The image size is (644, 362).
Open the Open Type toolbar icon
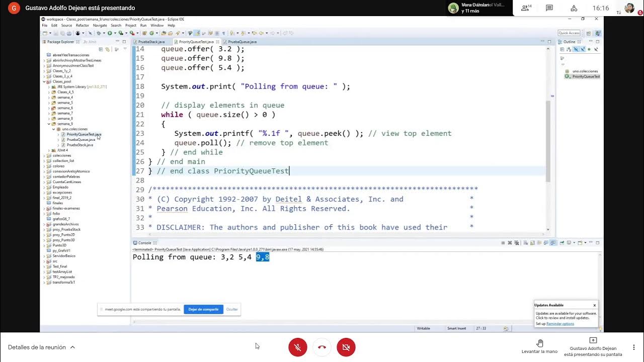coord(164,33)
